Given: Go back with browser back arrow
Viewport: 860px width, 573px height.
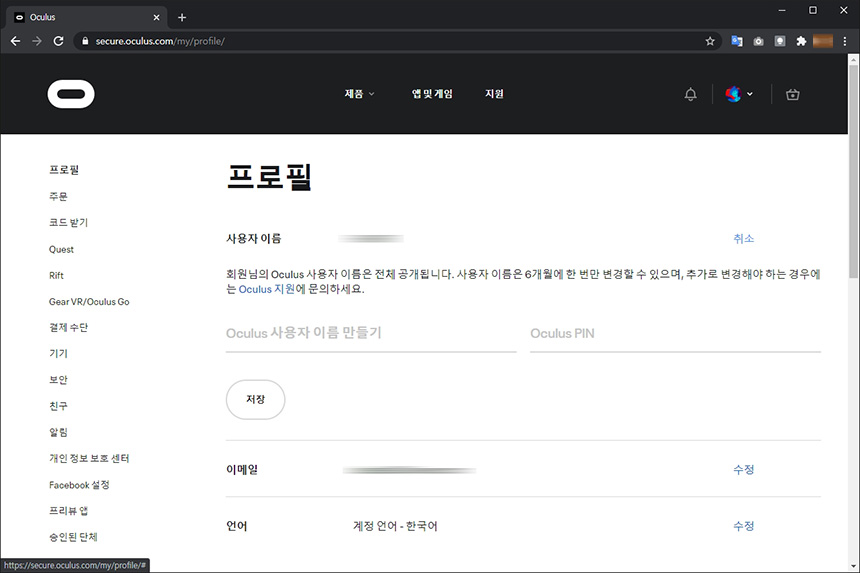Looking at the screenshot, I should [x=15, y=41].
